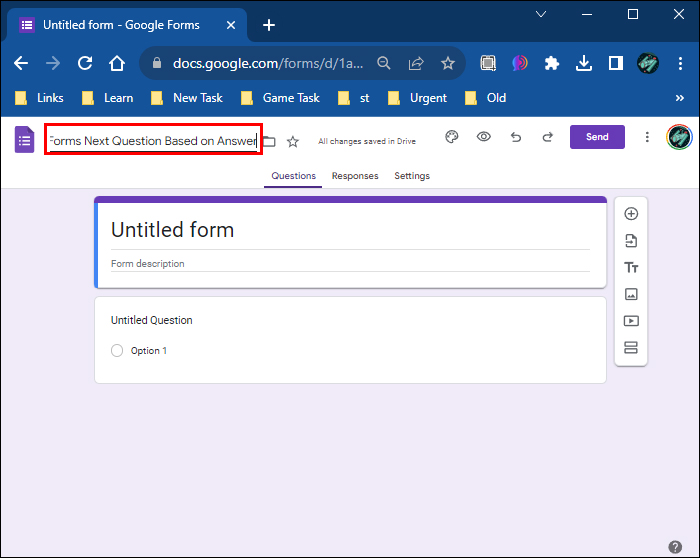
Task: Click the Preview eye icon
Action: 483,137
